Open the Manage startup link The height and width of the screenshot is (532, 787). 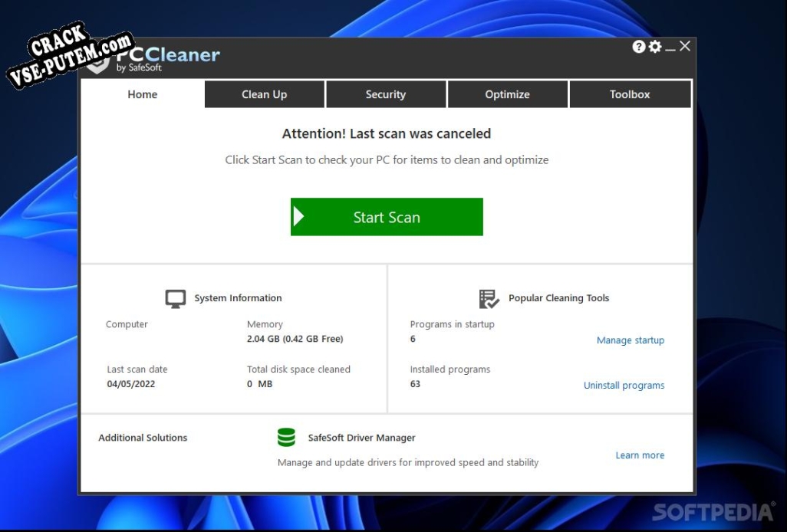(631, 340)
